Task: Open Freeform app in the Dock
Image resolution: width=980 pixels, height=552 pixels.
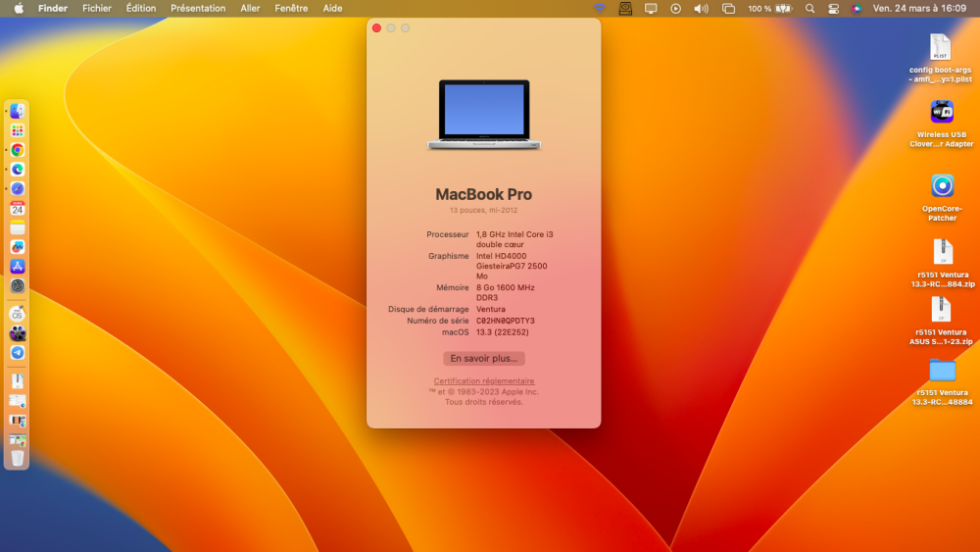Action: [18, 247]
